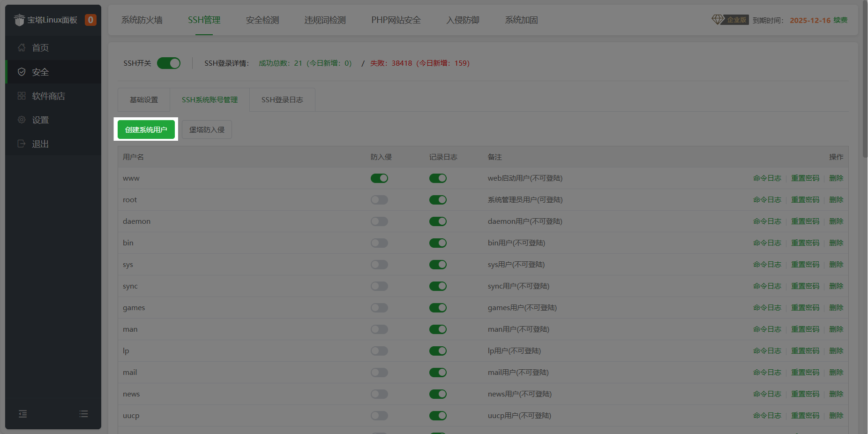Click 重置密码 for root user
This screenshot has height=434, width=868.
pos(805,200)
